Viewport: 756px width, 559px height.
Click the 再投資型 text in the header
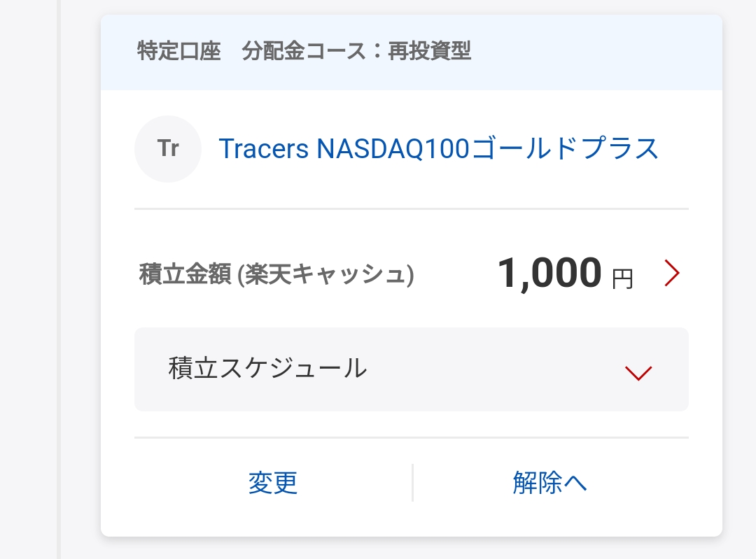(430, 51)
